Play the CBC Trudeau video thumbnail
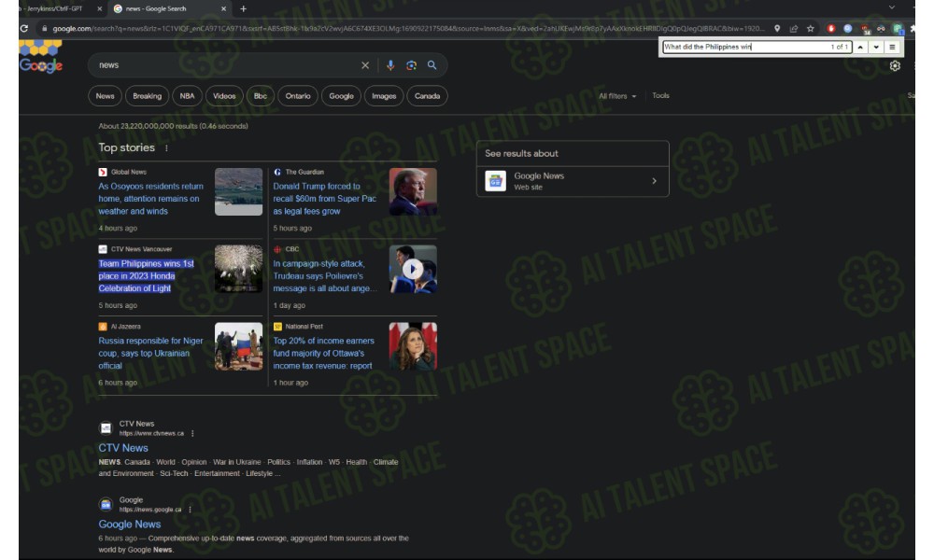934x560 pixels. (413, 269)
